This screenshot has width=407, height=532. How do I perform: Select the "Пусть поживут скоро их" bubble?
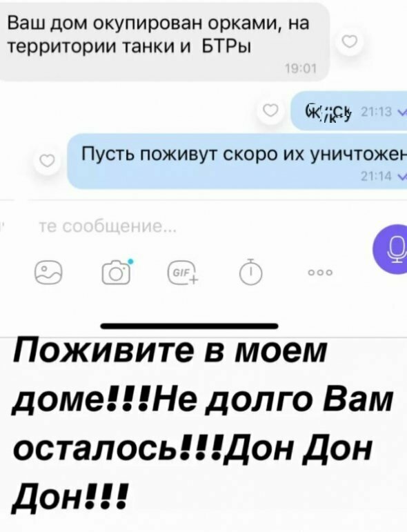pyautogui.click(x=237, y=161)
